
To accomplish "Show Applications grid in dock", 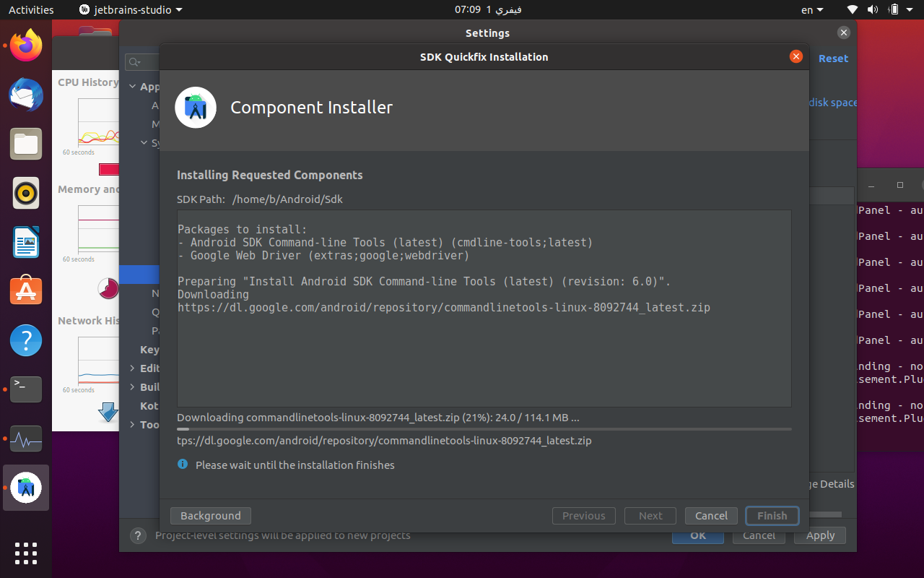I will click(x=26, y=553).
